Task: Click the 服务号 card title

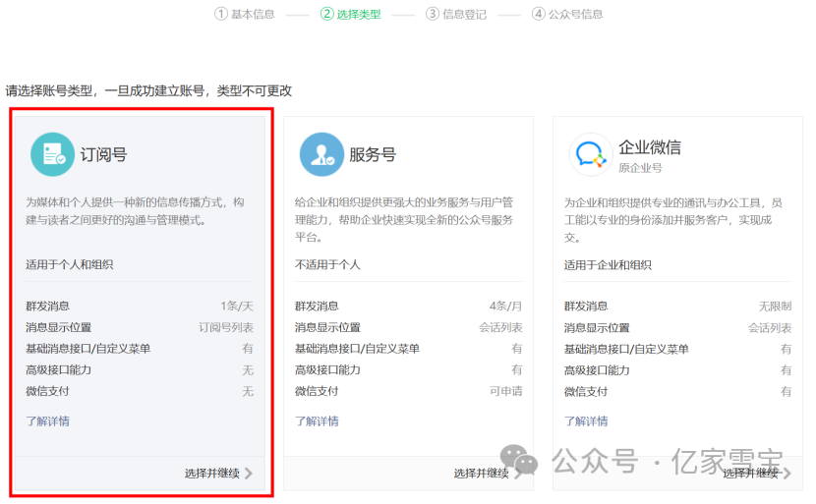Action: (373, 154)
